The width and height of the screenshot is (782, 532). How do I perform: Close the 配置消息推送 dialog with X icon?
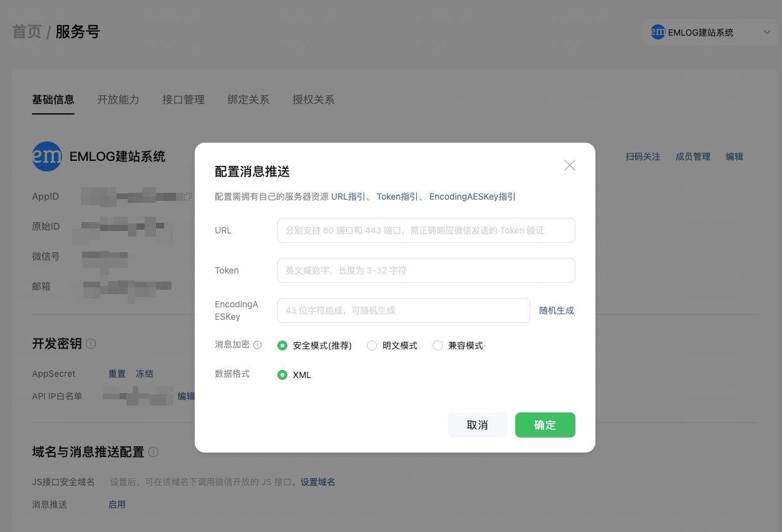[x=569, y=165]
